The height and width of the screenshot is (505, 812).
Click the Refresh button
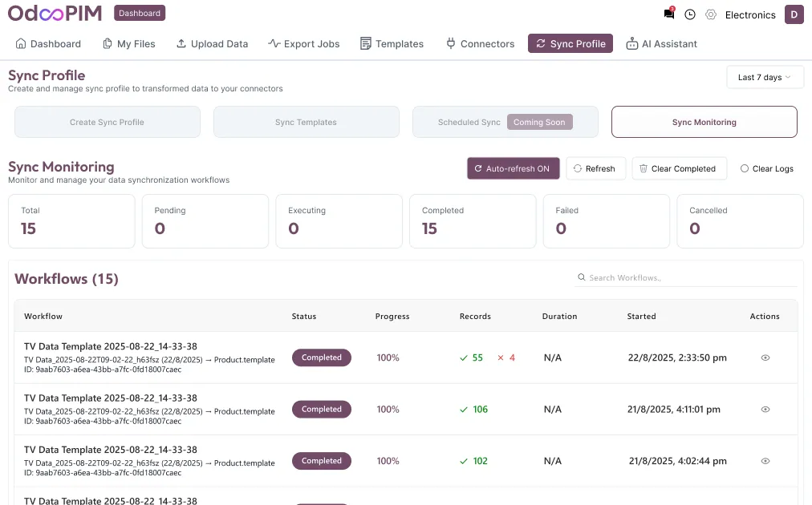click(x=595, y=168)
